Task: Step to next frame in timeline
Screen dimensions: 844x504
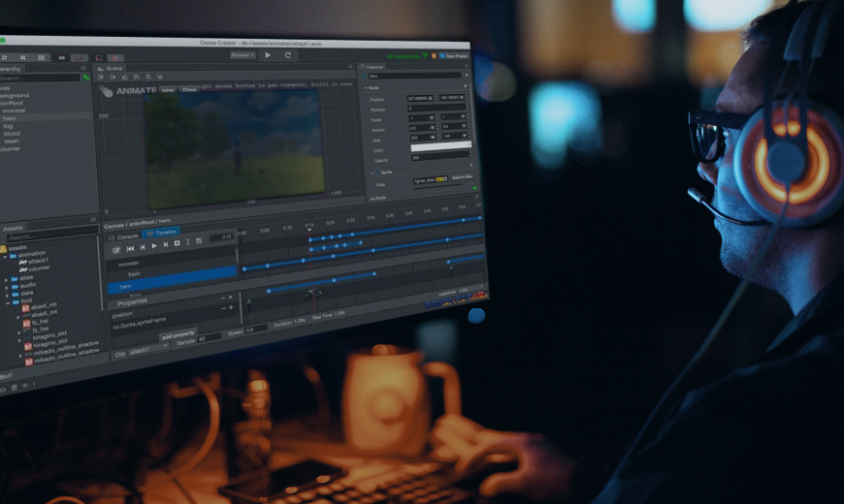Action: (x=166, y=245)
